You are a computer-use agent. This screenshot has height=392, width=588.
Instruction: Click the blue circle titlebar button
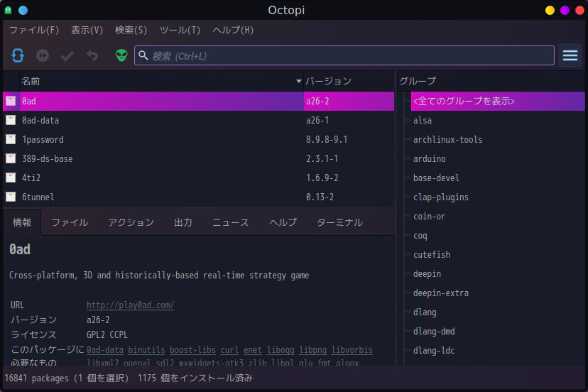(23, 10)
